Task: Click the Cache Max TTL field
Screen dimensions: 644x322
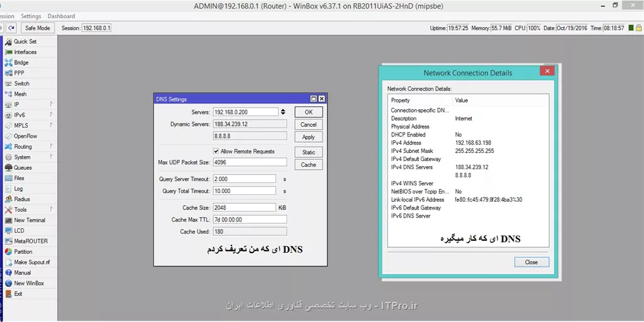Action: [250, 219]
